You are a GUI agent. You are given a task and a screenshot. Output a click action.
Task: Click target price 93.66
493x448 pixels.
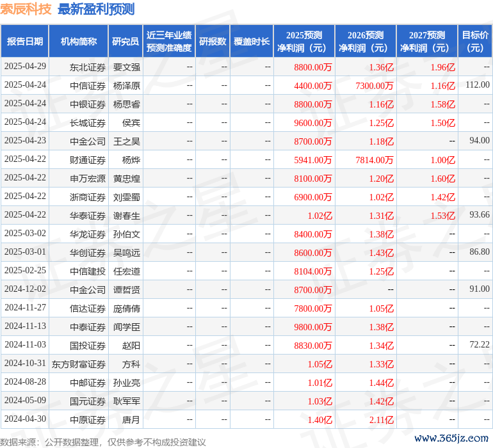[x=480, y=215]
